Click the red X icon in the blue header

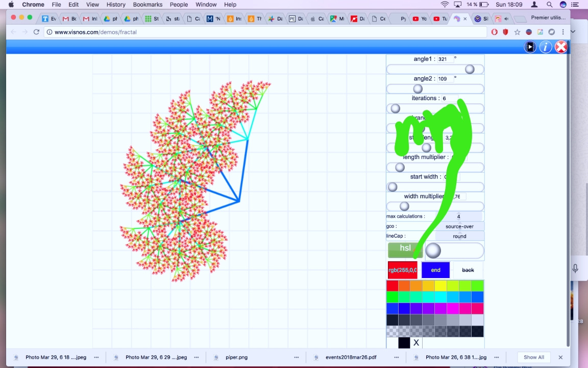pos(561,47)
